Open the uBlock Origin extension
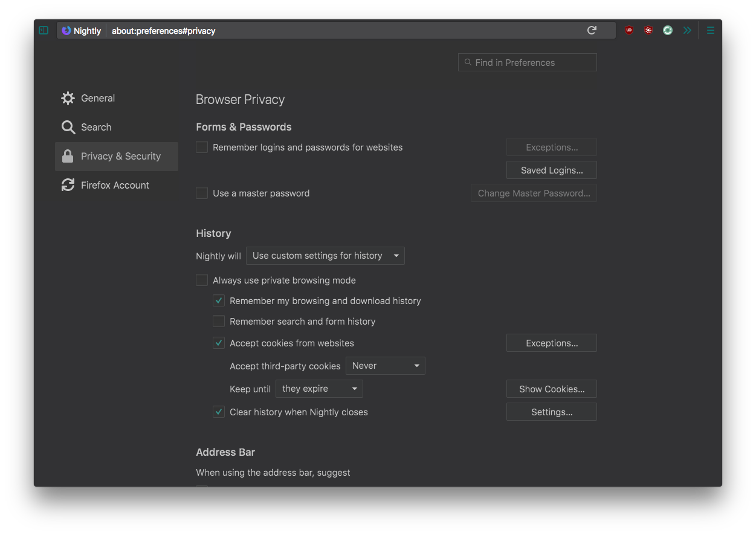Screen dimensions: 756x535 629,30
